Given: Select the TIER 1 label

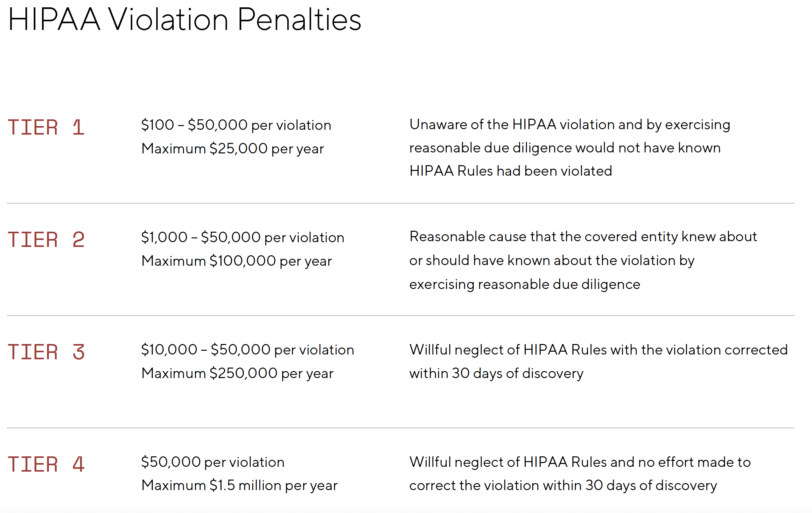Looking at the screenshot, I should (46, 128).
